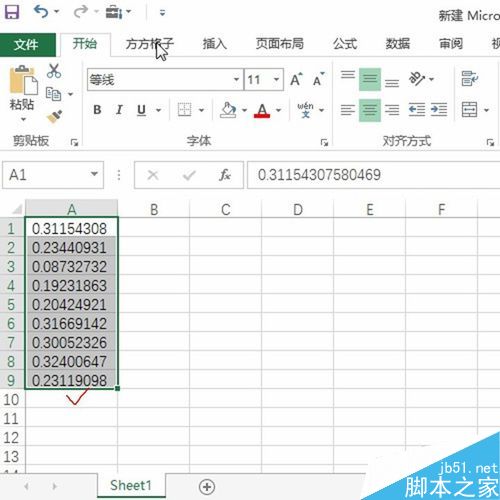Open Customize Quick Access Toolbar arrow

[162, 13]
